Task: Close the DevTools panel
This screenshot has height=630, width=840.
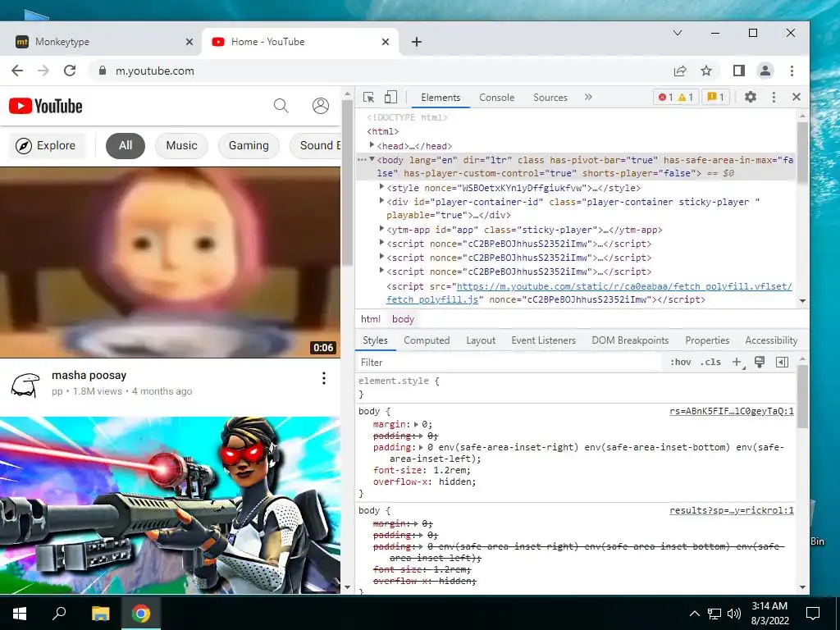Action: (x=796, y=97)
